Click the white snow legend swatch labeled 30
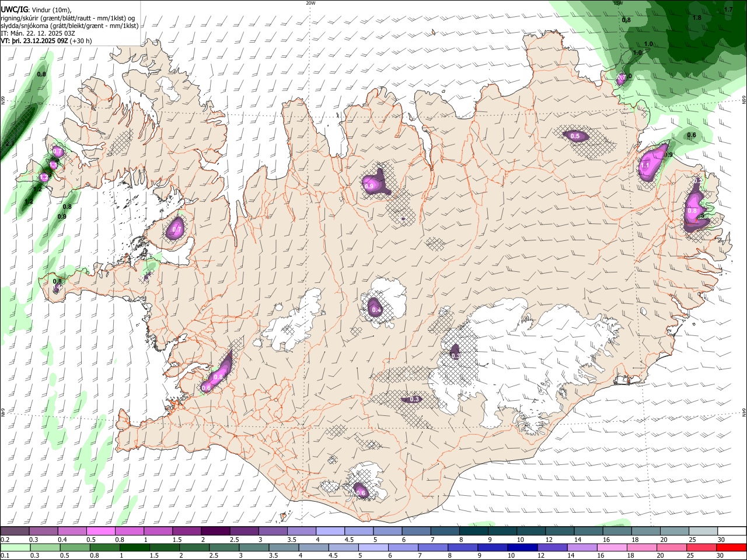Image resolution: width=747 pixels, height=560 pixels. pyautogui.click(x=732, y=531)
